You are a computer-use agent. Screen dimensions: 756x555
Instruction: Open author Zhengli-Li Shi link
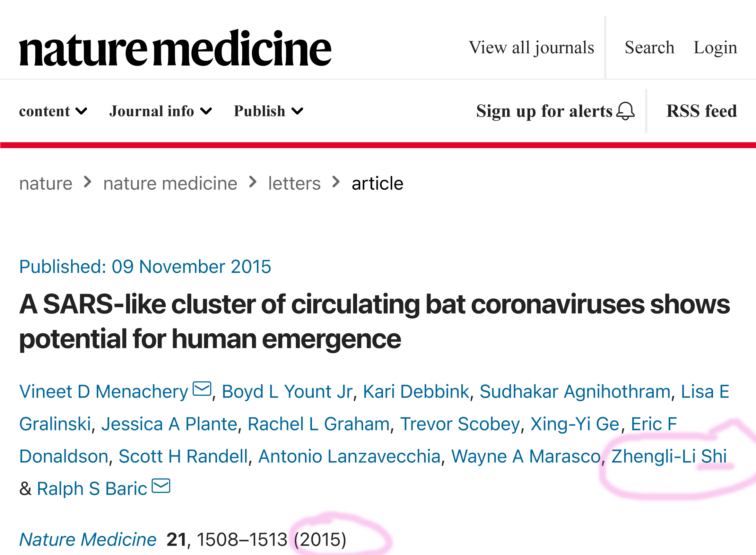pos(669,456)
